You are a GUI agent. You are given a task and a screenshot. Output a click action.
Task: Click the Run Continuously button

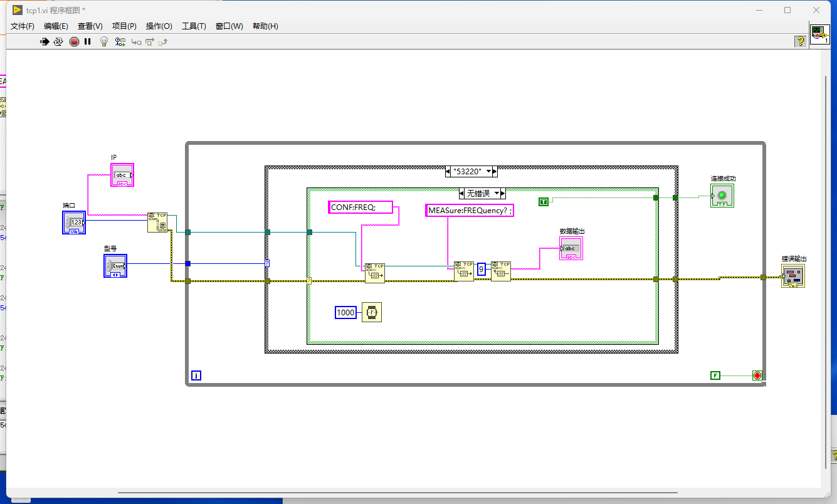point(58,42)
